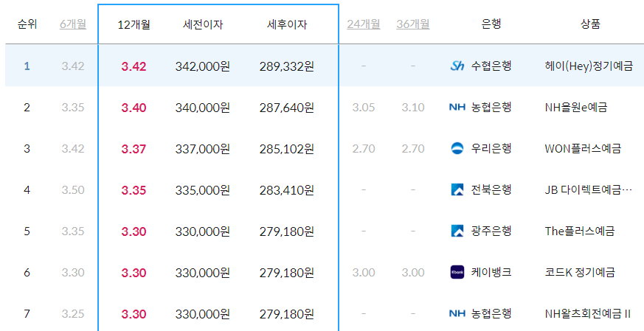The width and height of the screenshot is (644, 331).
Task: Click the 광주은행 logo icon
Action: [x=457, y=231]
